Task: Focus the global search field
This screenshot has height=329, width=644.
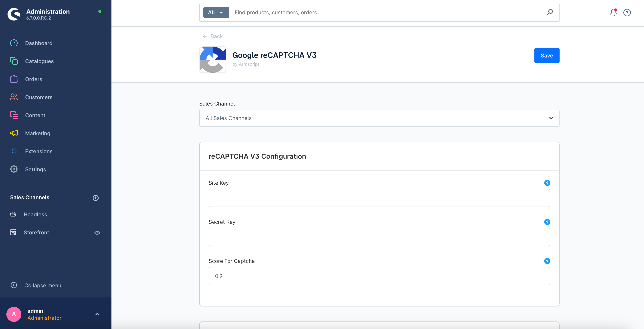Action: tap(387, 12)
